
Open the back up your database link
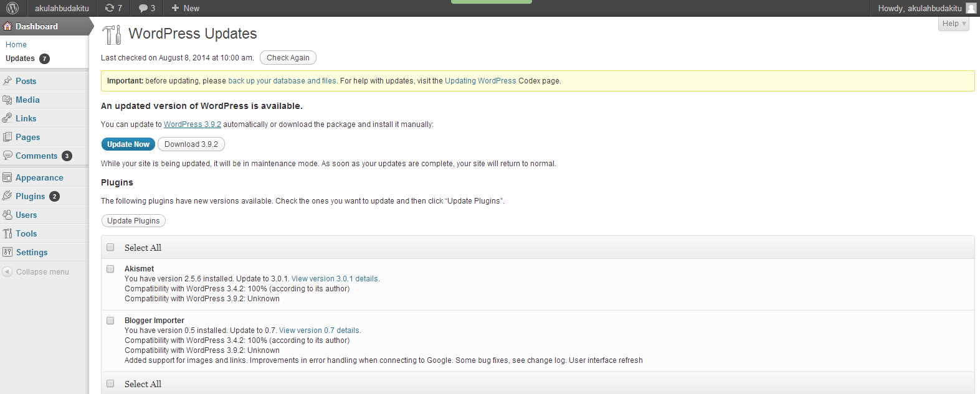(282, 81)
